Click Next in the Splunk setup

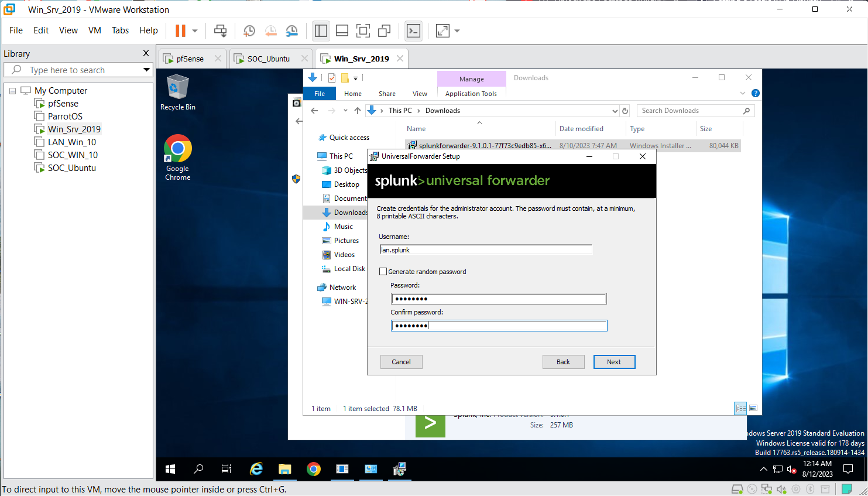click(x=614, y=362)
